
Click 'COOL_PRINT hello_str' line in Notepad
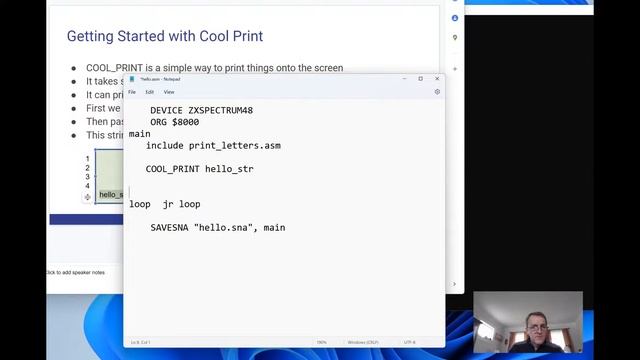(200, 169)
